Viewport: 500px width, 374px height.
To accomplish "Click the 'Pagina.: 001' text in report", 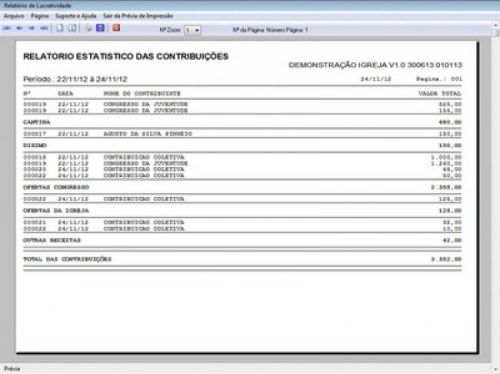I will pyautogui.click(x=439, y=79).
